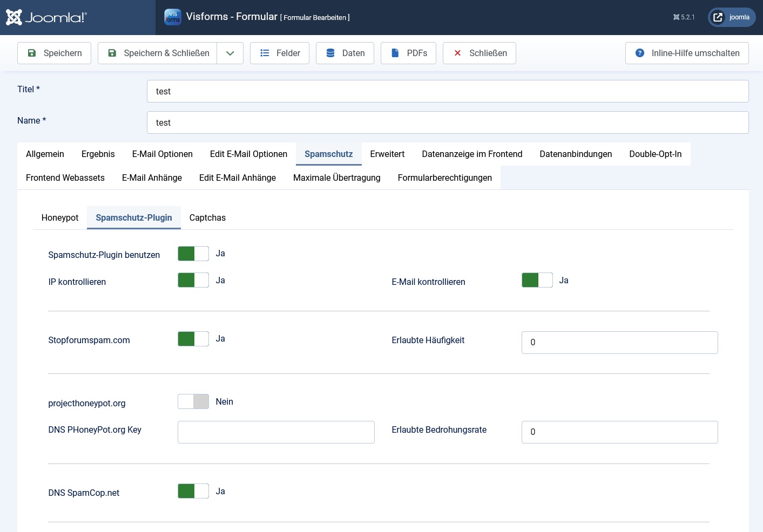Click the Joomla version 5.2.1 indicator

(x=684, y=17)
